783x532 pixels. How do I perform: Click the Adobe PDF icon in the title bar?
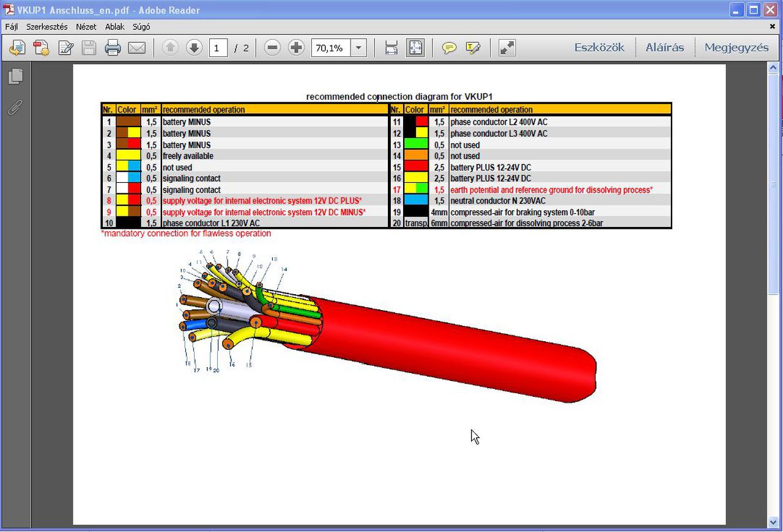(8, 10)
